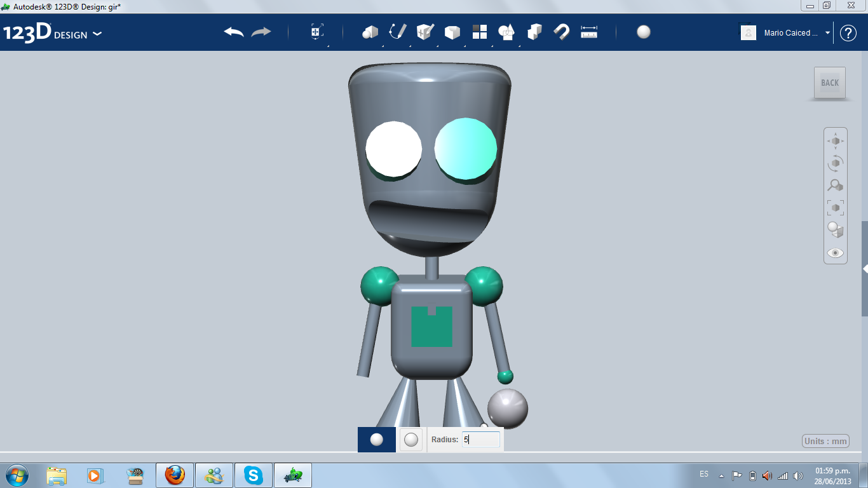Click the ES language indicator
The width and height of the screenshot is (868, 488).
click(704, 474)
